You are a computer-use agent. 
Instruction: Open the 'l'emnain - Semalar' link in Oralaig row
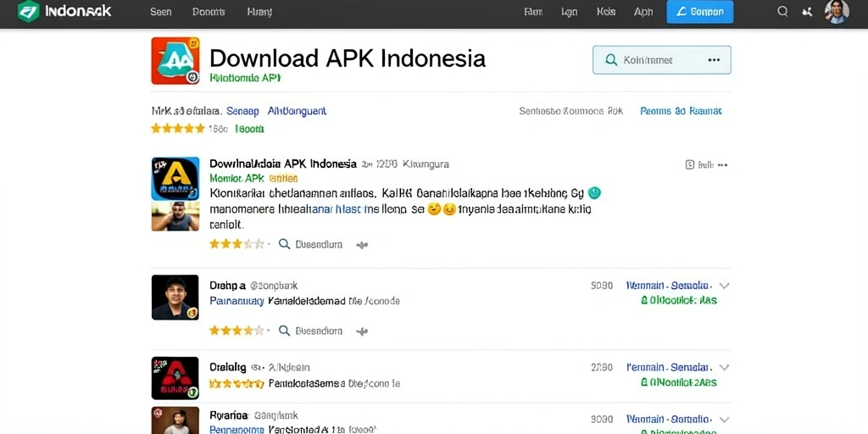tap(668, 367)
